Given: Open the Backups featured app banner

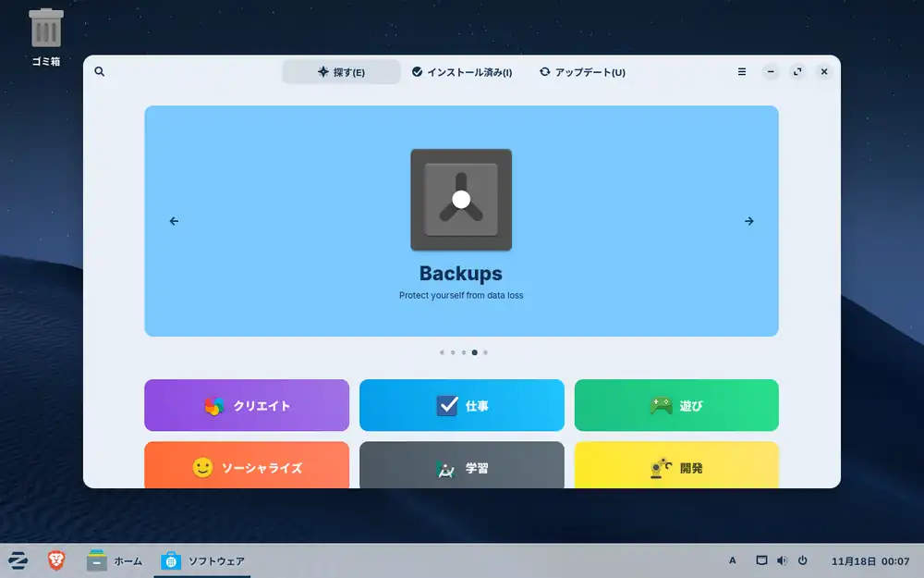Looking at the screenshot, I should (x=461, y=221).
